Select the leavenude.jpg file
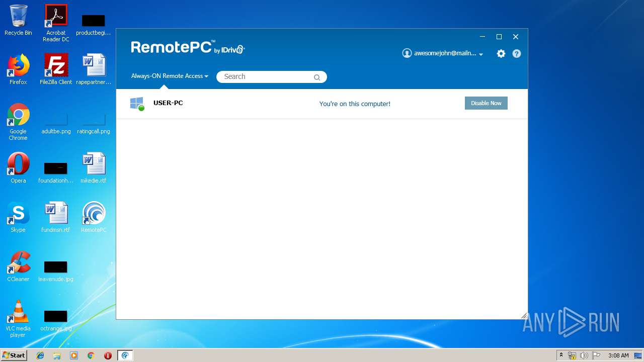This screenshot has width=644, height=362. pyautogui.click(x=56, y=271)
